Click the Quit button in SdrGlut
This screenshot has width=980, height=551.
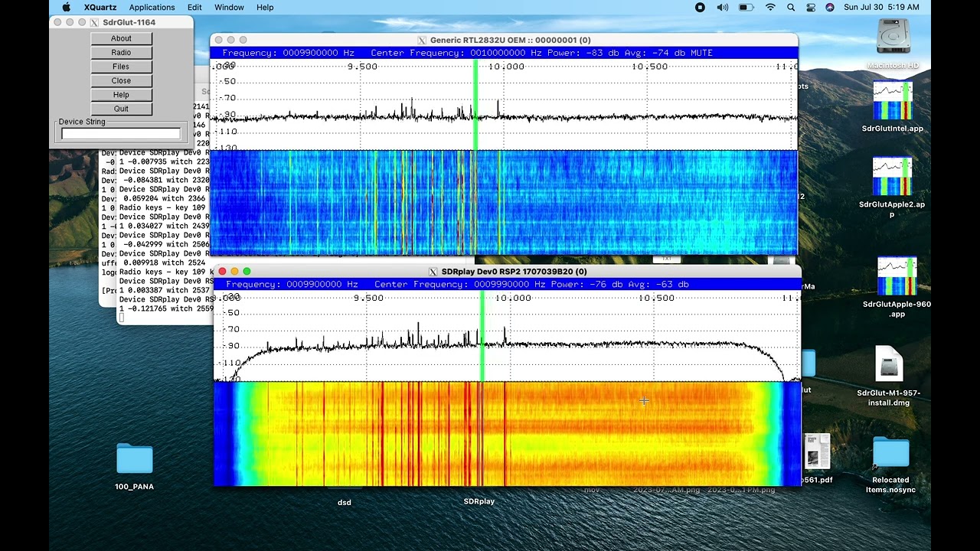click(121, 109)
